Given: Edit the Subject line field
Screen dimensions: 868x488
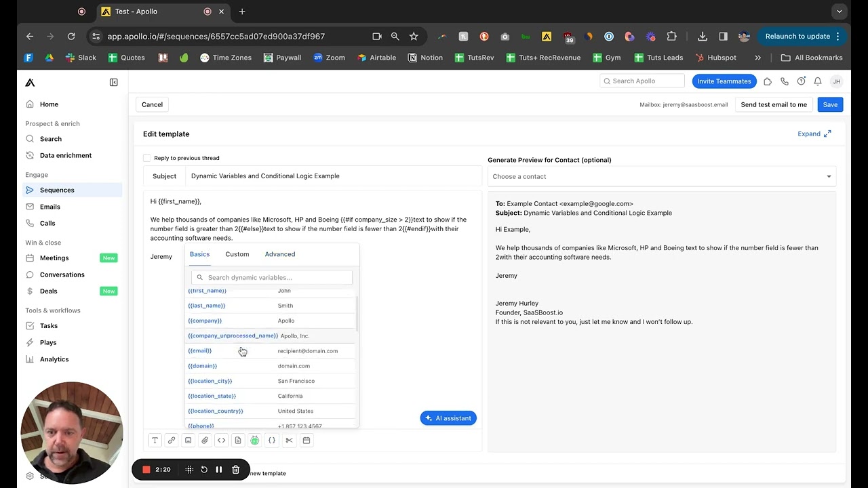Looking at the screenshot, I should tap(333, 176).
